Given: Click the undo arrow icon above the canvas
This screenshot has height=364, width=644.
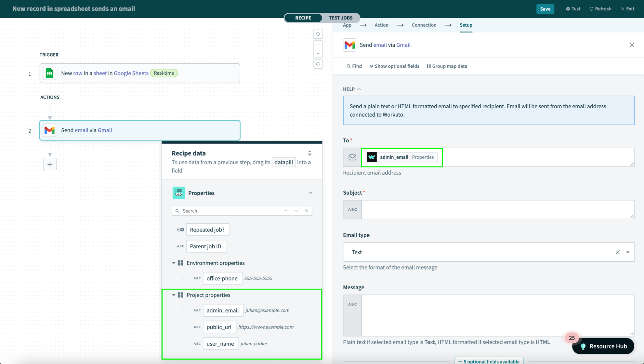Looking at the screenshot, I should click(318, 34).
